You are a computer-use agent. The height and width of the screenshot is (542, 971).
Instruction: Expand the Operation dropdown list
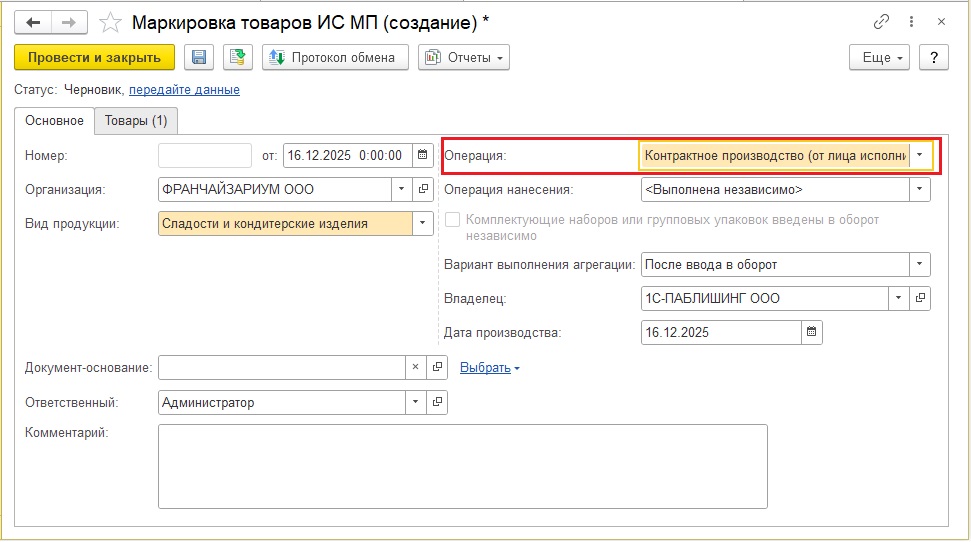(920, 155)
